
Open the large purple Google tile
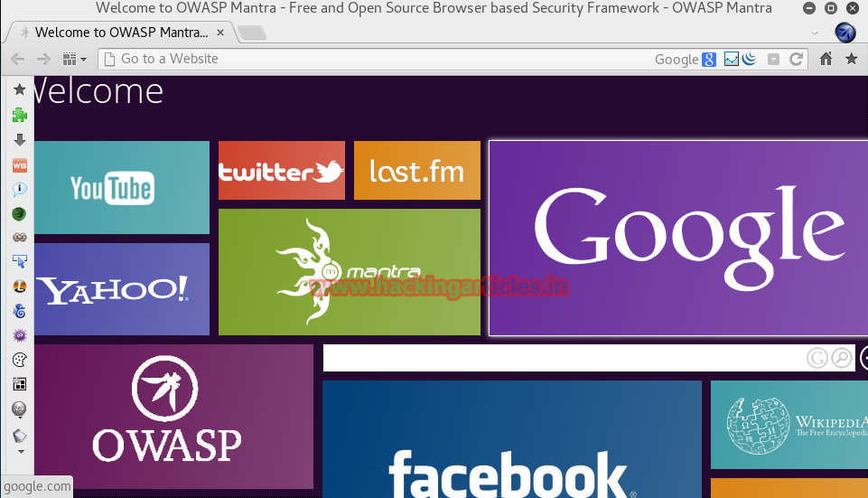(x=678, y=238)
